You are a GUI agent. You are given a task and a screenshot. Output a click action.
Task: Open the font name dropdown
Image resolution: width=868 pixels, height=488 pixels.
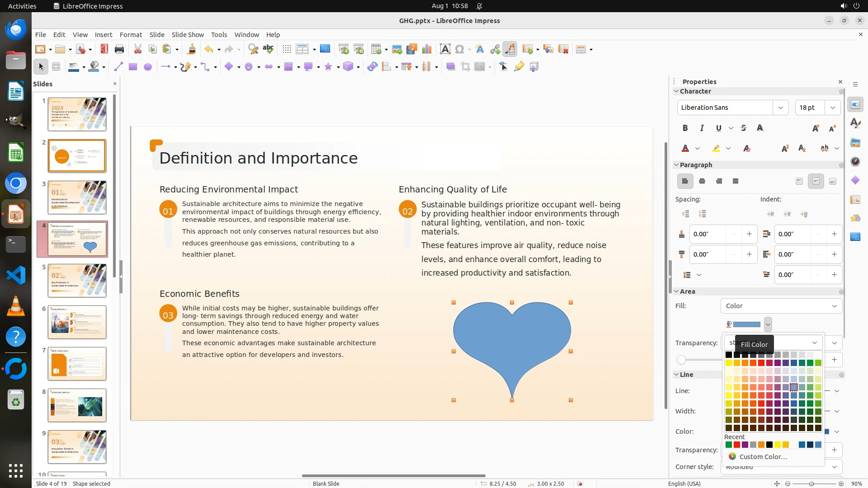780,108
